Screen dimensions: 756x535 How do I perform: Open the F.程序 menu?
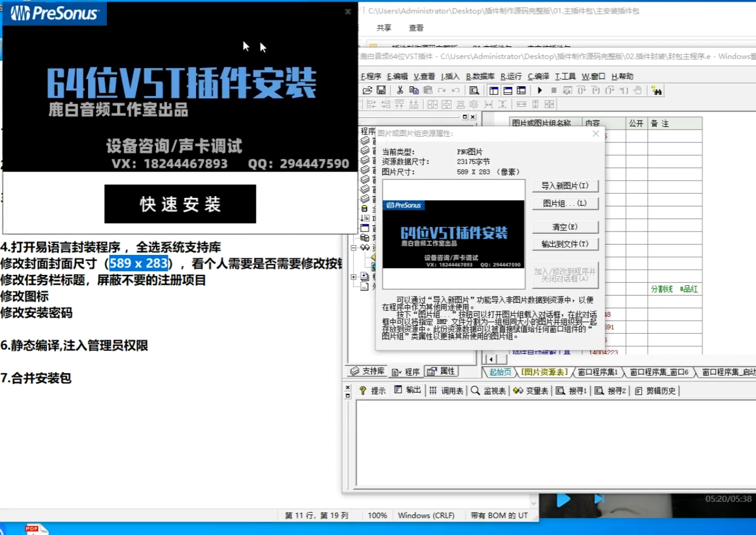click(x=371, y=77)
